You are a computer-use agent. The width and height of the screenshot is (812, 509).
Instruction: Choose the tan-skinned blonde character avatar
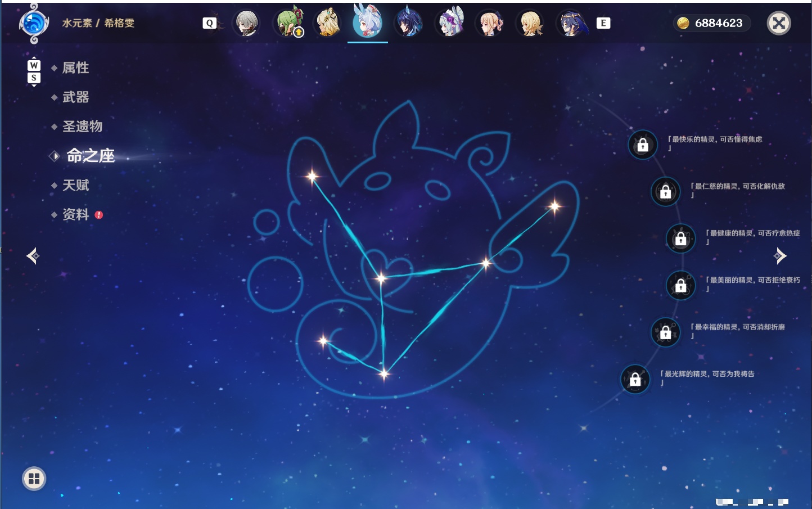point(328,23)
